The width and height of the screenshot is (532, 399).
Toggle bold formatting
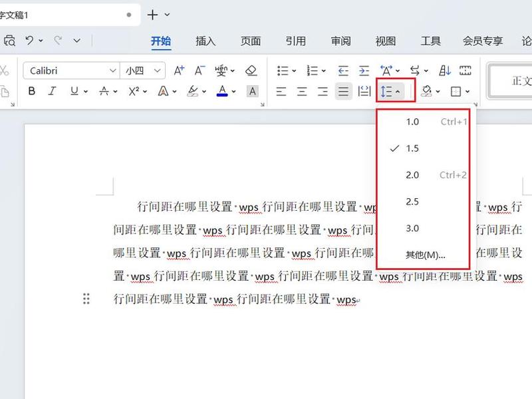pyautogui.click(x=32, y=91)
